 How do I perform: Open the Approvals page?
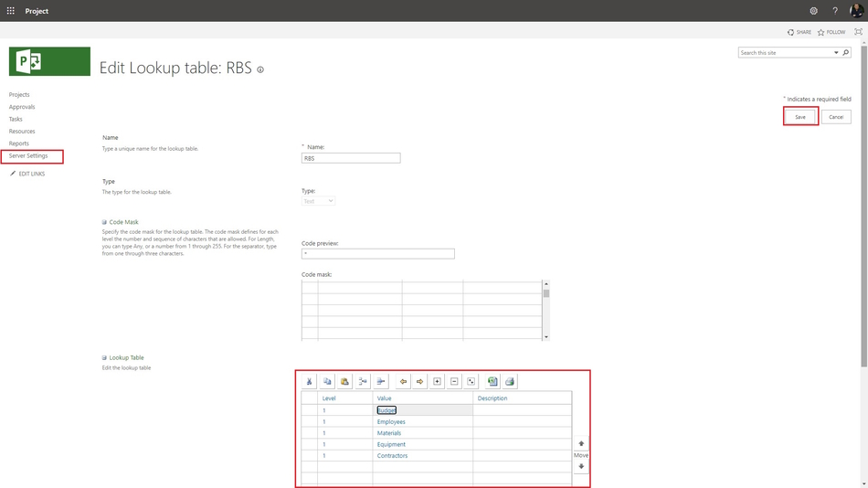pyautogui.click(x=22, y=107)
